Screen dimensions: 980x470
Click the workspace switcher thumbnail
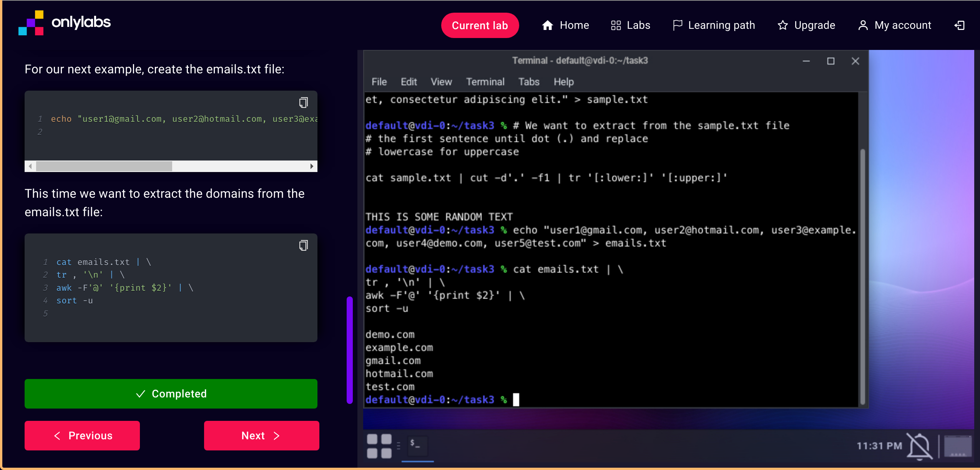point(958,446)
